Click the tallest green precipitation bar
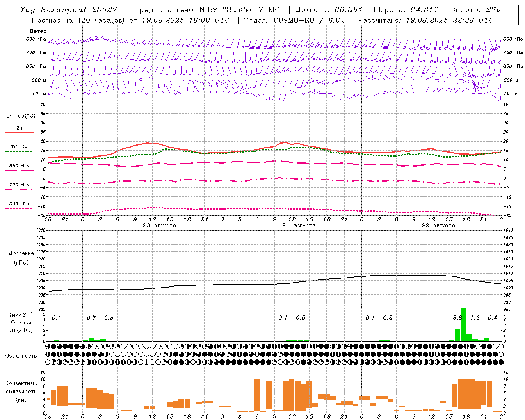The height and width of the screenshot is (420, 525). 463,325
